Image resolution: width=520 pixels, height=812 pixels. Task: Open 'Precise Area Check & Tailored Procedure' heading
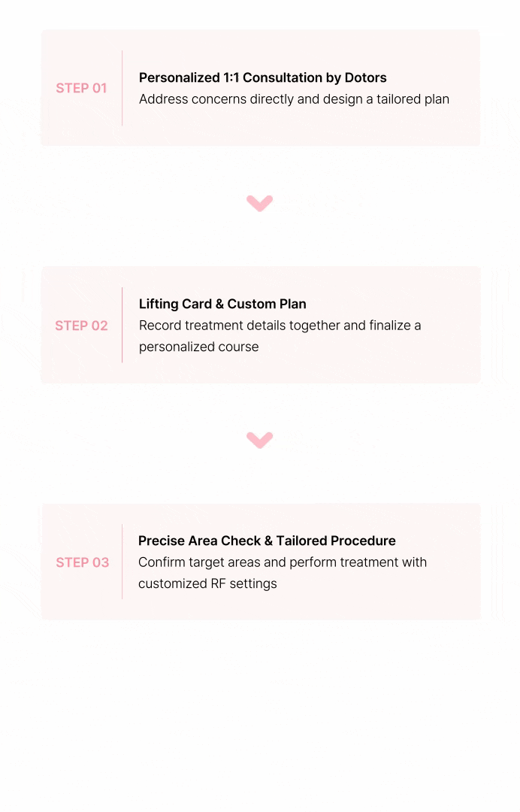pos(267,541)
